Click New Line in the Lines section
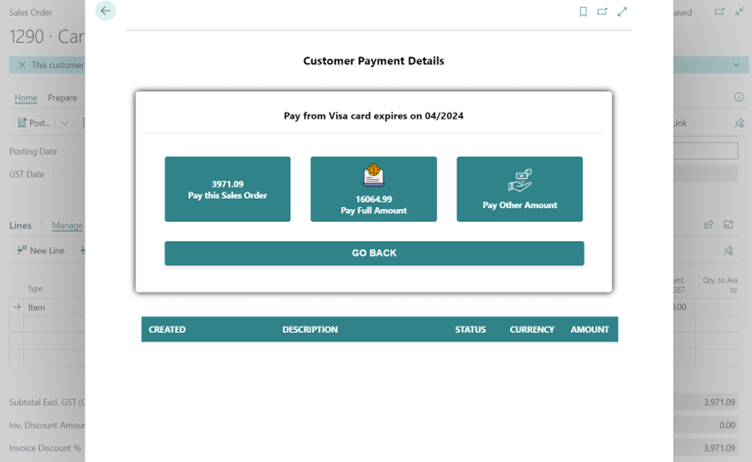752x462 pixels. 41,250
